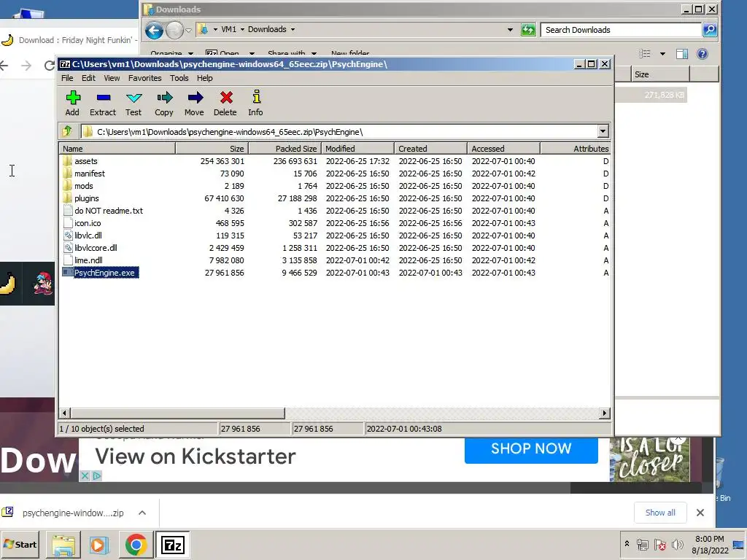
Task: Click the Extract toolbar icon
Action: coord(104,98)
